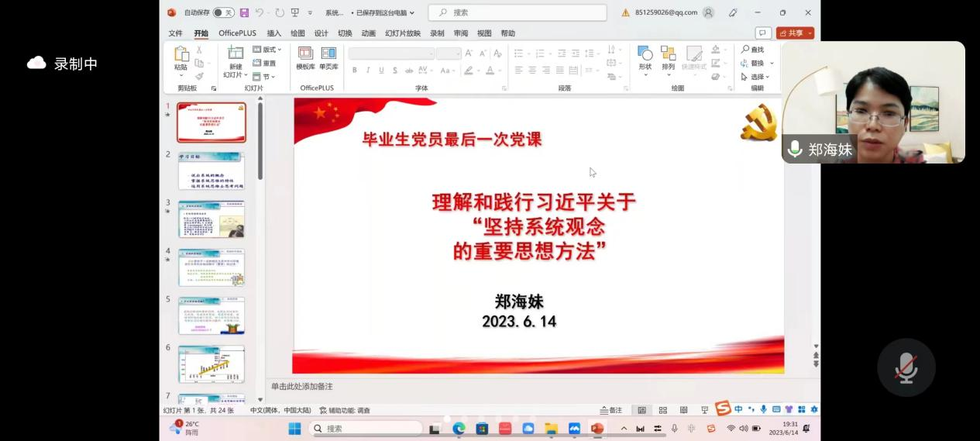The image size is (980, 441).
Task: Open the account profile avatar
Action: [x=708, y=12]
